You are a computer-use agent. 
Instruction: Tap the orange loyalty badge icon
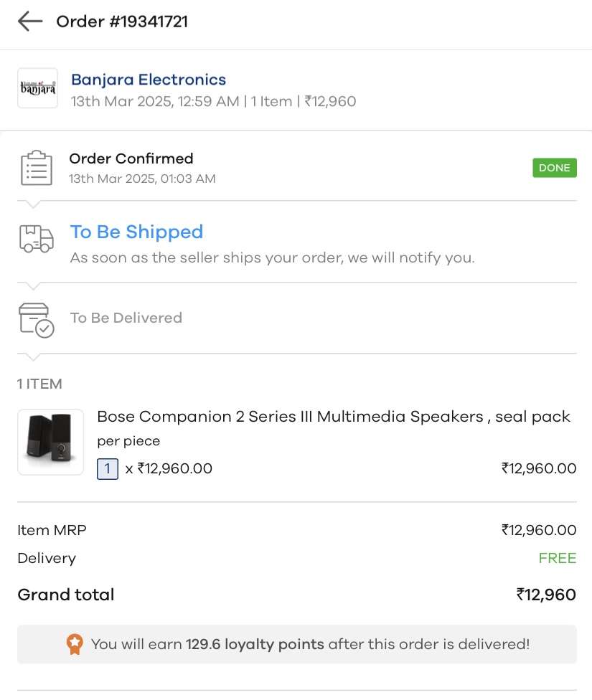tap(75, 644)
